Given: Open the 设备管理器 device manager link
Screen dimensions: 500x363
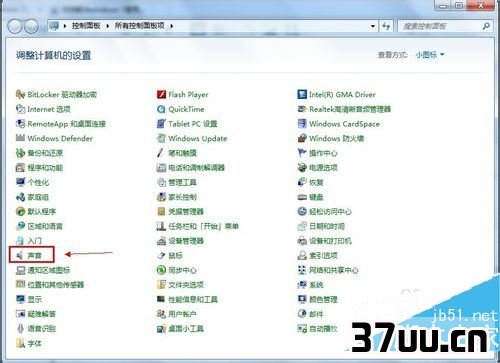Looking at the screenshot, I should click(186, 241).
